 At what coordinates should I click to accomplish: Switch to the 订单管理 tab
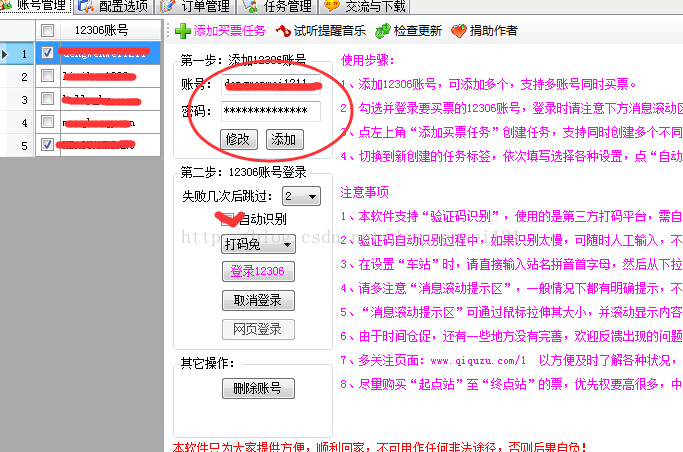(x=196, y=6)
